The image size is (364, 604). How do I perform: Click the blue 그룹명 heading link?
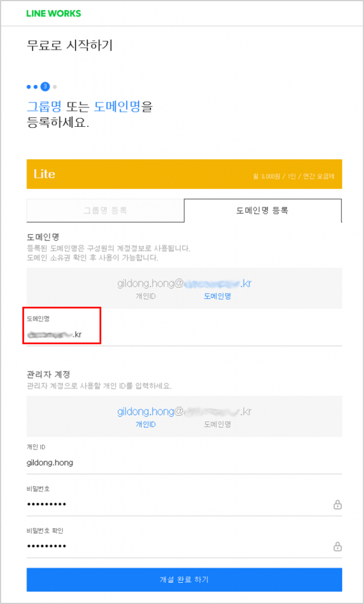coord(44,106)
